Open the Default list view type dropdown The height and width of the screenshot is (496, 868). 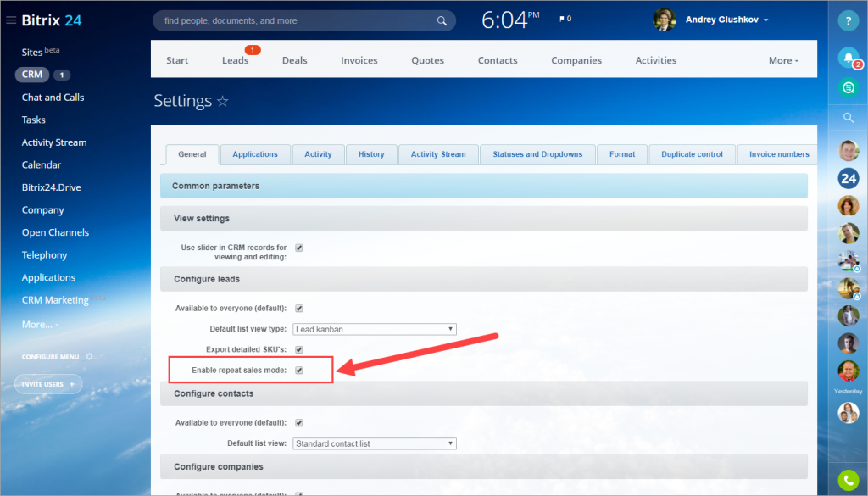(x=374, y=329)
